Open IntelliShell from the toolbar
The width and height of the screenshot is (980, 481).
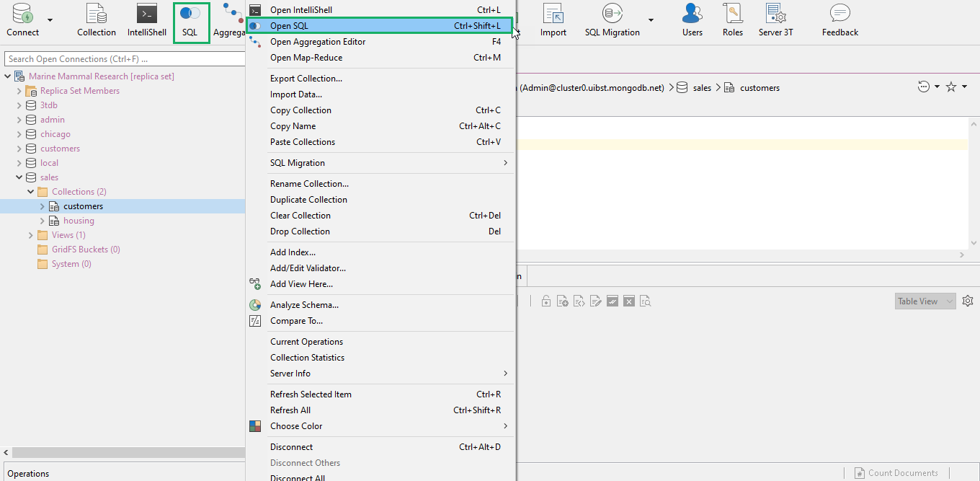tap(147, 22)
